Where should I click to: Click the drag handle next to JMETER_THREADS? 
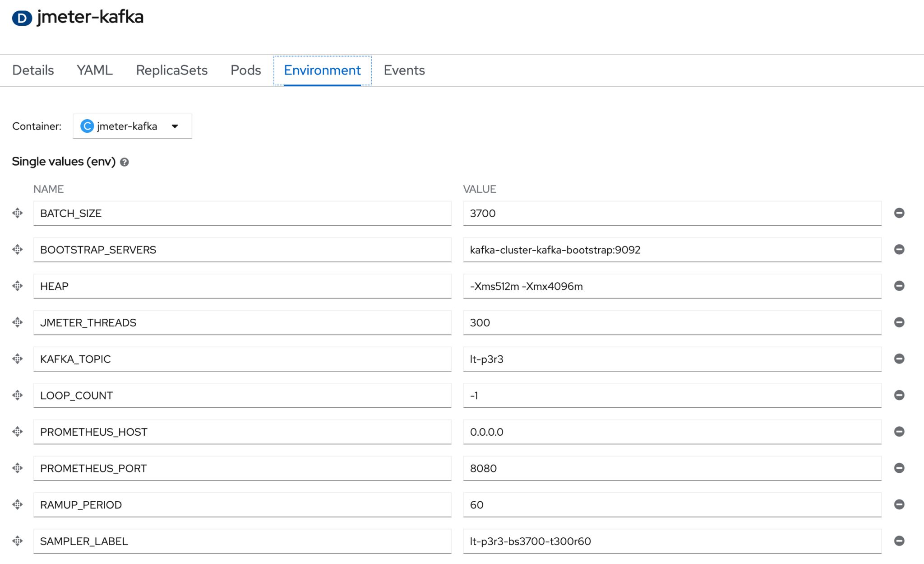17,322
